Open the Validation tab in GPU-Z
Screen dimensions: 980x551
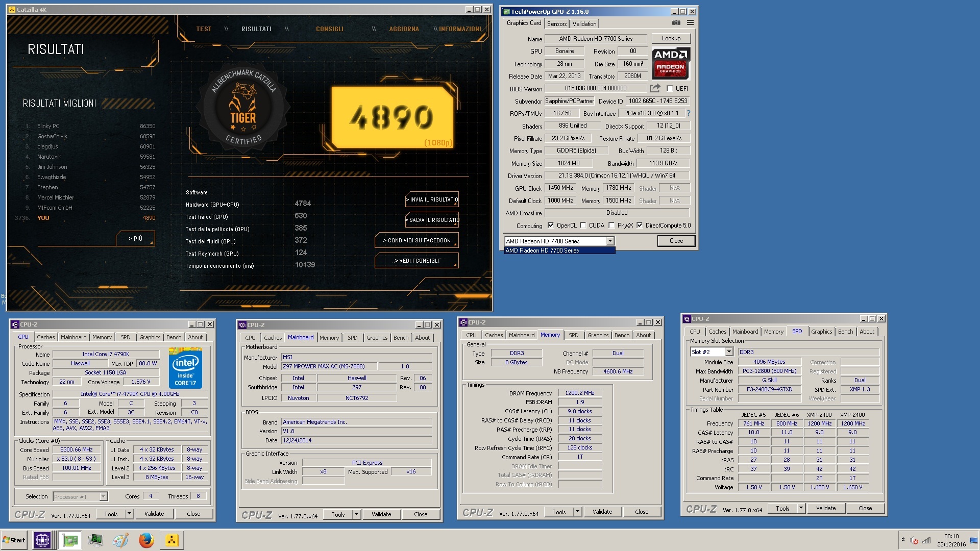coord(584,24)
